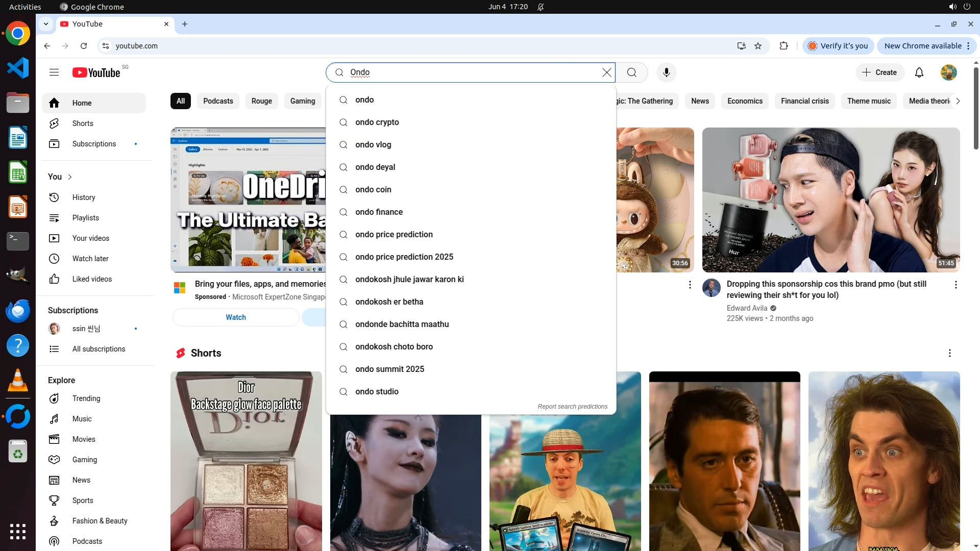The height and width of the screenshot is (551, 980).
Task: Open Shorts from the sidebar
Action: (x=82, y=123)
